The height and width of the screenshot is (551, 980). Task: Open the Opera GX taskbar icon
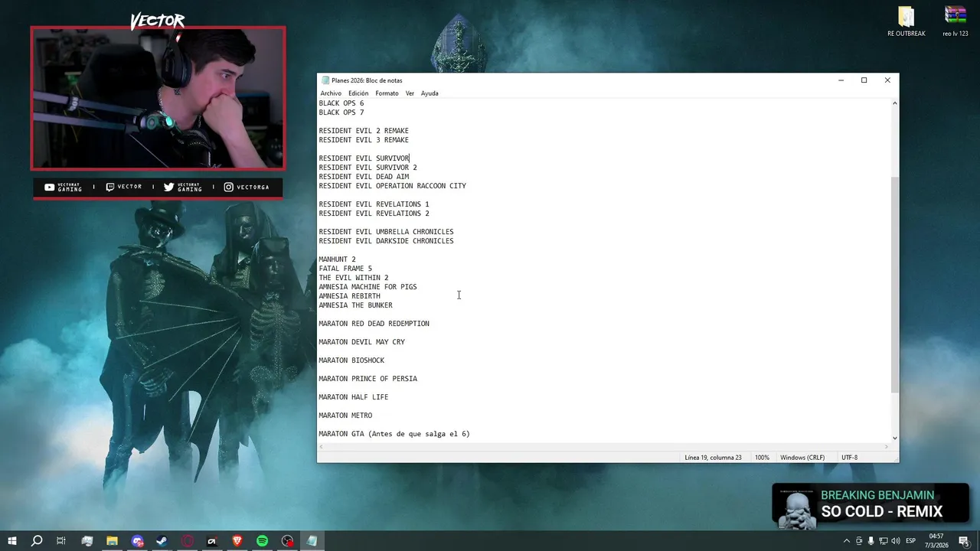pyautogui.click(x=188, y=541)
